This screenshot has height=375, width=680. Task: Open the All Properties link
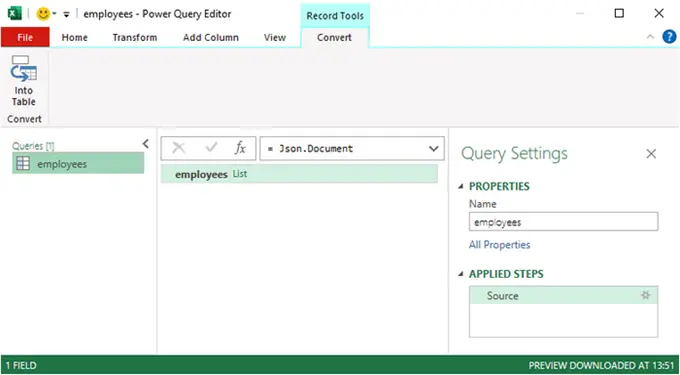click(499, 245)
